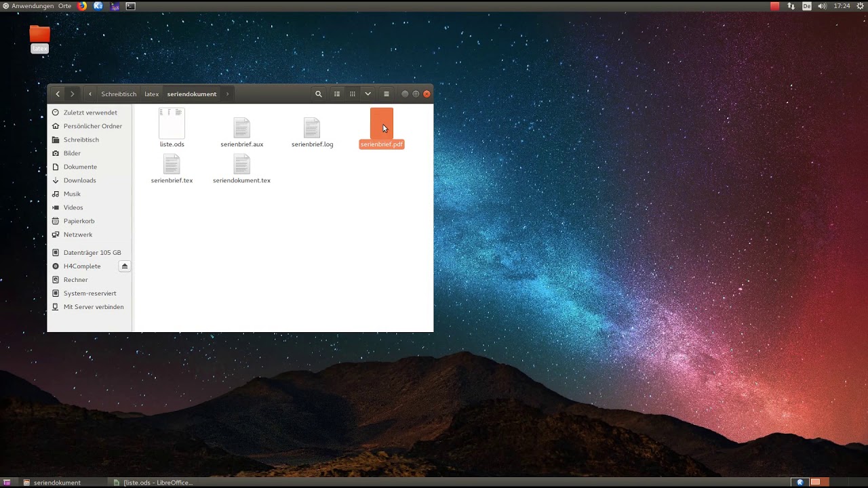The image size is (868, 488).
Task: Select the serienbrief.pdf file
Action: [x=382, y=128]
